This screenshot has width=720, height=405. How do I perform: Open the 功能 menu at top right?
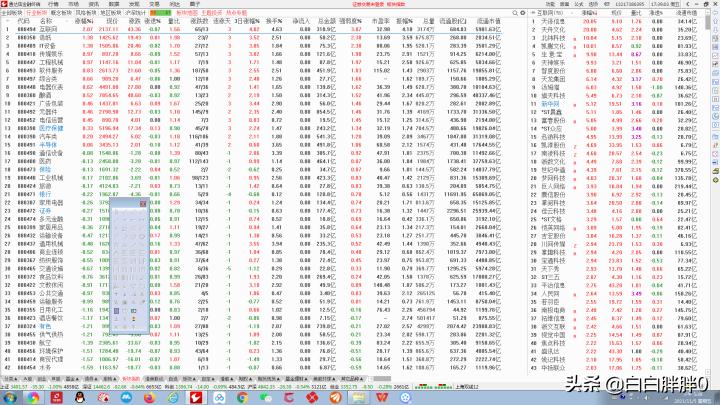coord(551,4)
